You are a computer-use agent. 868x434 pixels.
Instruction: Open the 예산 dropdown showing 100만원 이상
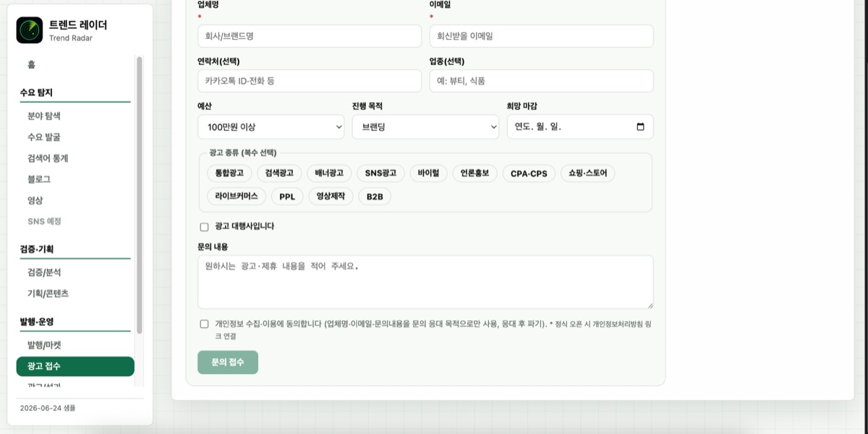point(271,127)
